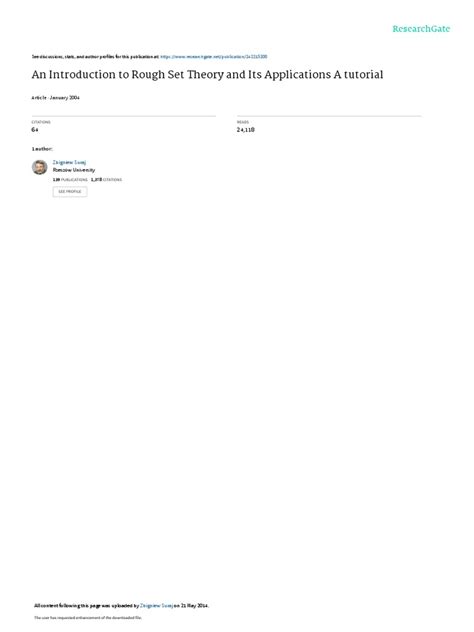The width and height of the screenshot is (474, 632).
Task: Open Zbigniew Suraj's name link under '1 author'
Action: point(69,162)
